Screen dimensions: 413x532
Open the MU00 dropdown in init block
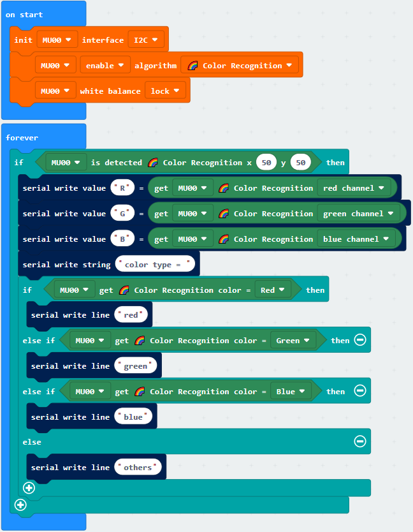[x=57, y=40]
